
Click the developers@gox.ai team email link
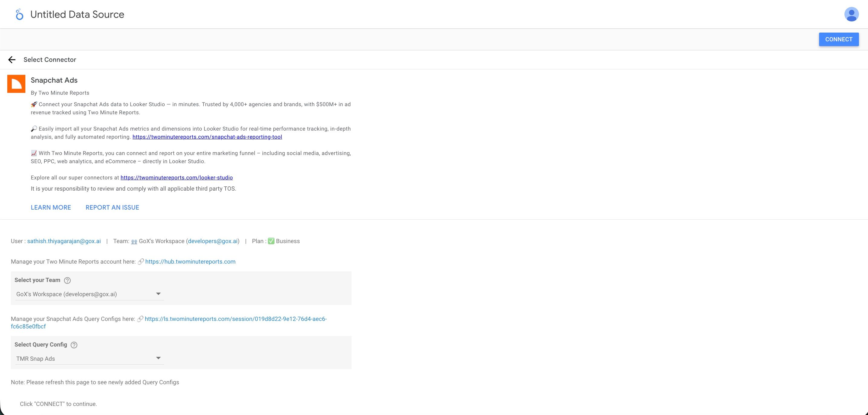click(213, 241)
